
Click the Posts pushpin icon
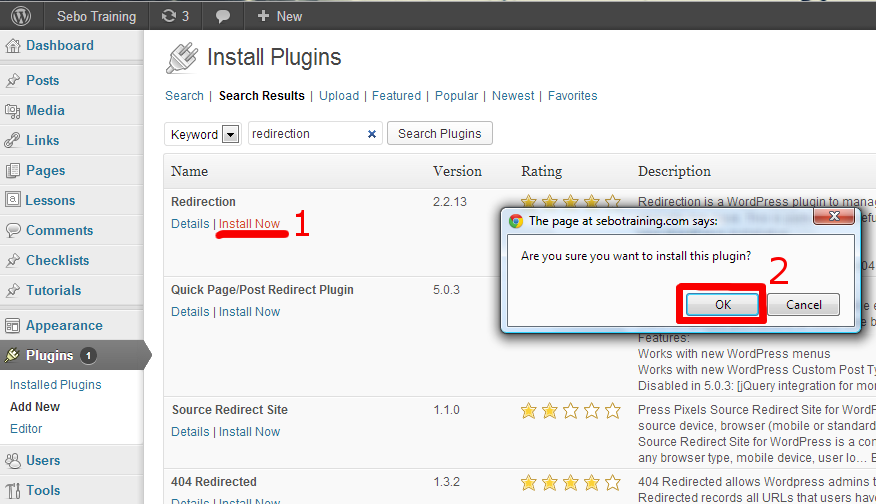13,80
